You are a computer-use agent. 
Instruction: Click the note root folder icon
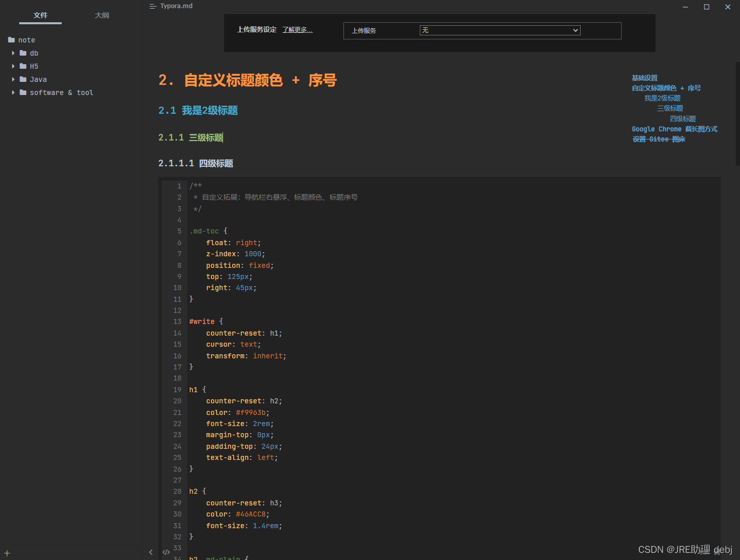pyautogui.click(x=11, y=40)
